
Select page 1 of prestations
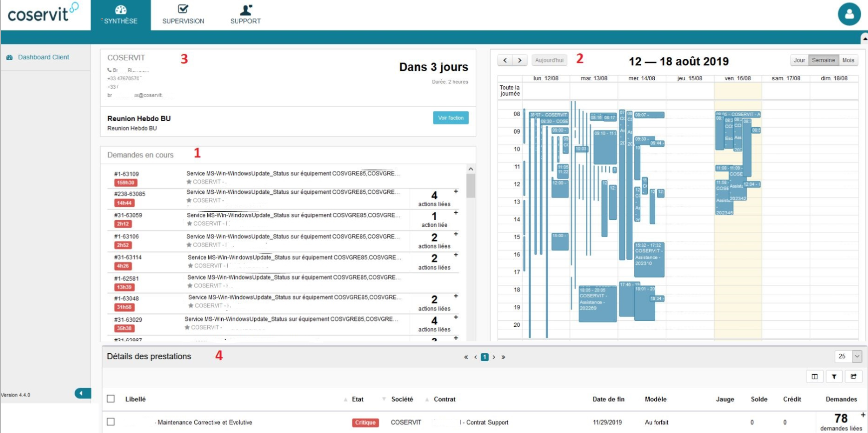484,357
